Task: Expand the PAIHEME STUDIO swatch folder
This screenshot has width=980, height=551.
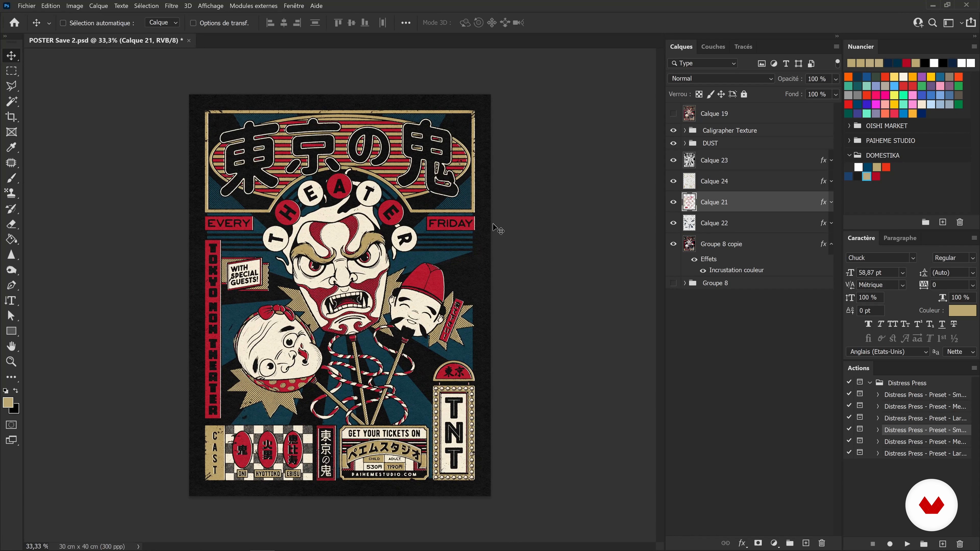Action: click(849, 140)
